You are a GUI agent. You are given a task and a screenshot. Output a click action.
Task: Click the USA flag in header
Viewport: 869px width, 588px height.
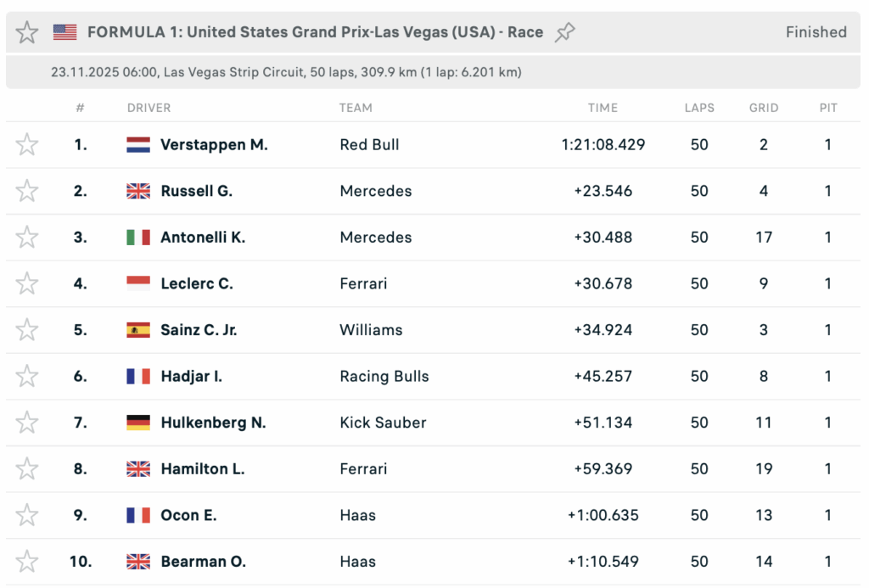click(x=64, y=32)
